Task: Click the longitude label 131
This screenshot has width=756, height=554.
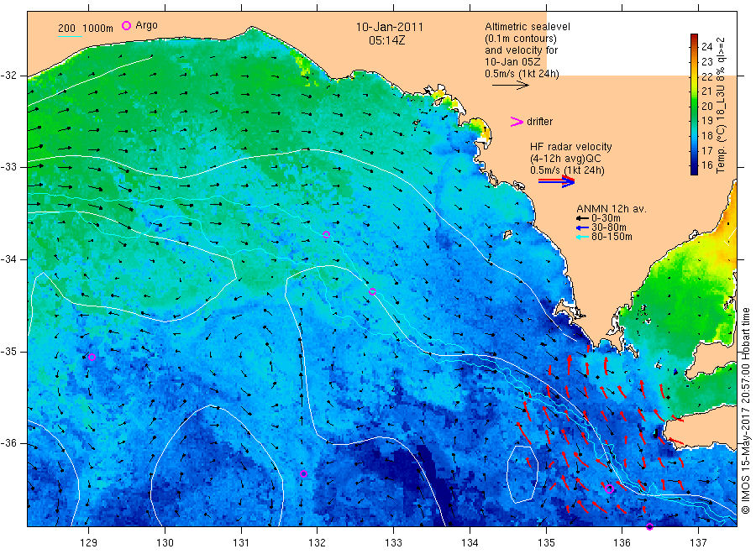Action: (241, 542)
